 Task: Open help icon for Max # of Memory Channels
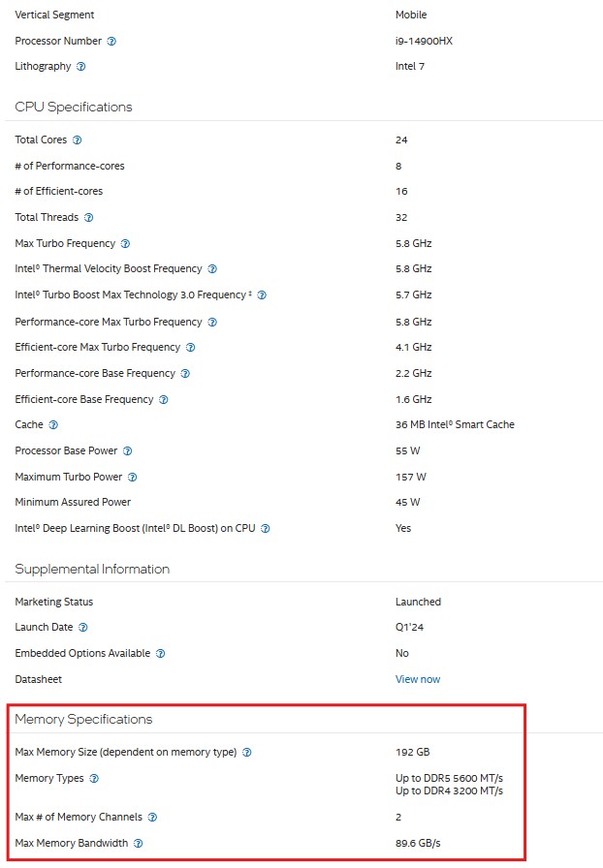click(x=153, y=817)
